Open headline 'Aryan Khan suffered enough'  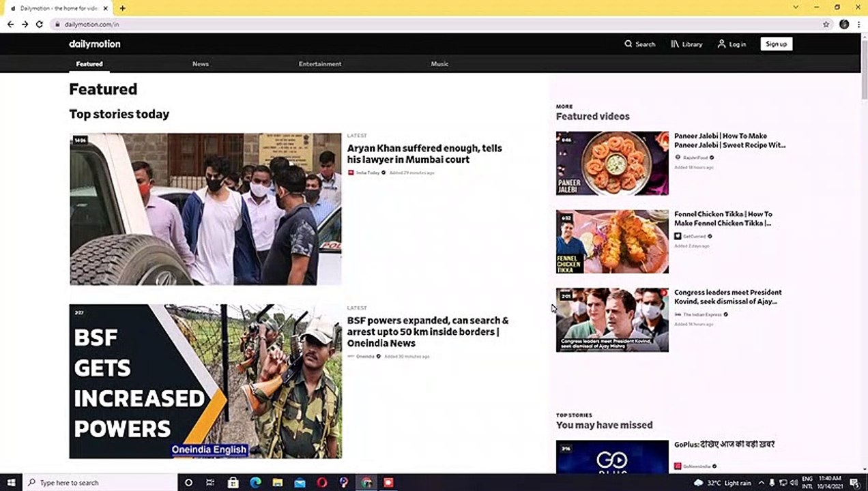424,153
